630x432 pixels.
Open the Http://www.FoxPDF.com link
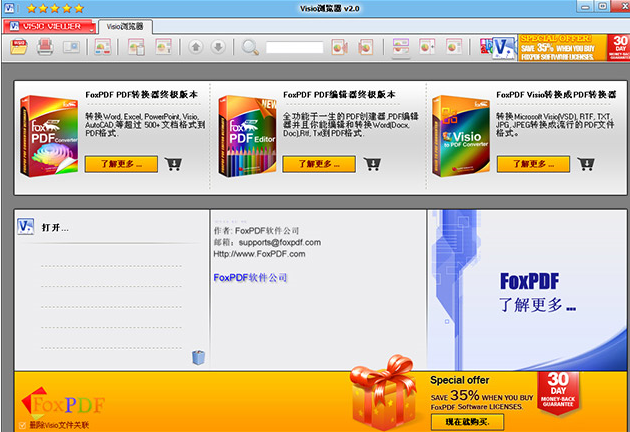[x=259, y=254]
